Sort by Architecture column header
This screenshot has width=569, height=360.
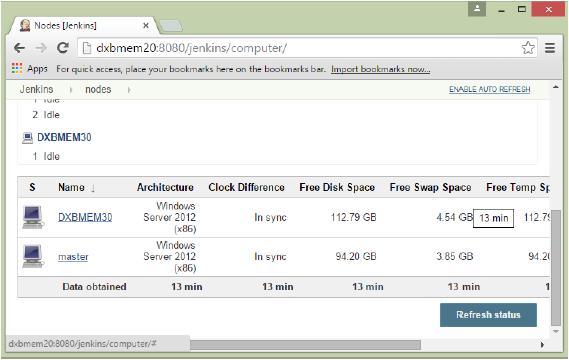click(165, 187)
